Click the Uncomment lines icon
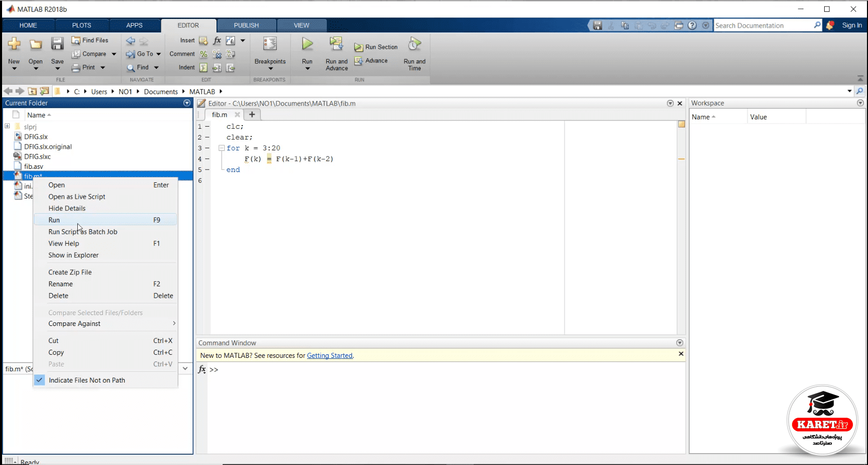 pos(217,54)
